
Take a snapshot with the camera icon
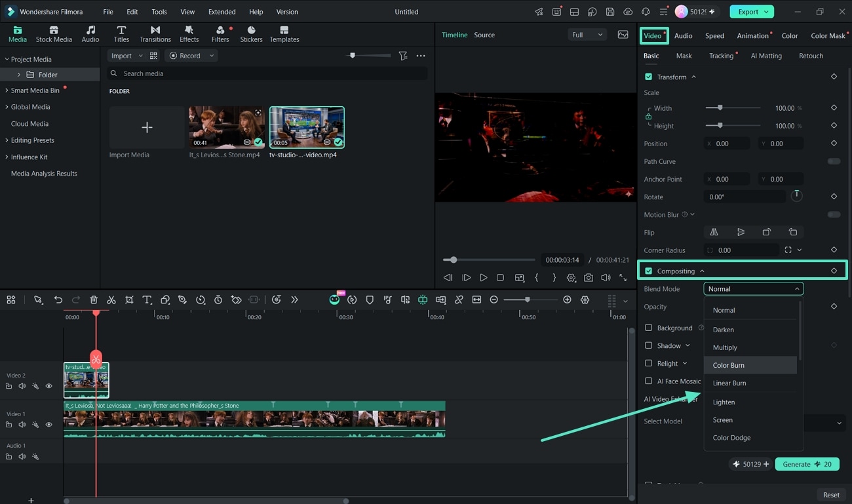589,278
